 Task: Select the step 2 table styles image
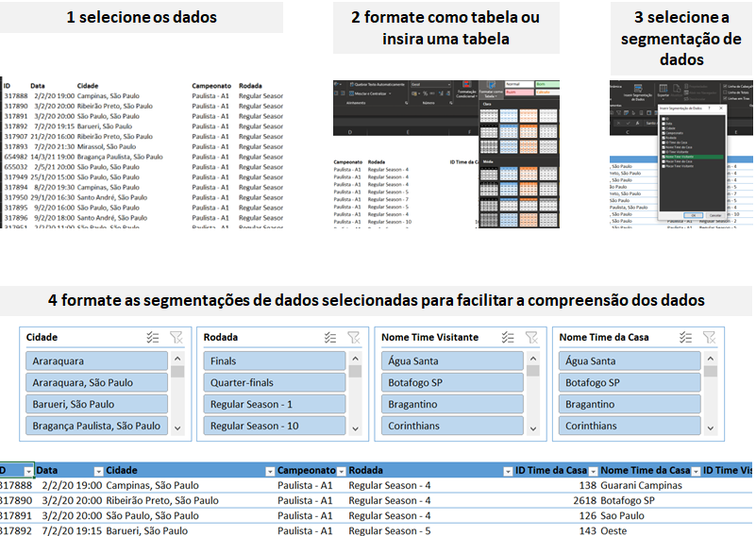446,154
